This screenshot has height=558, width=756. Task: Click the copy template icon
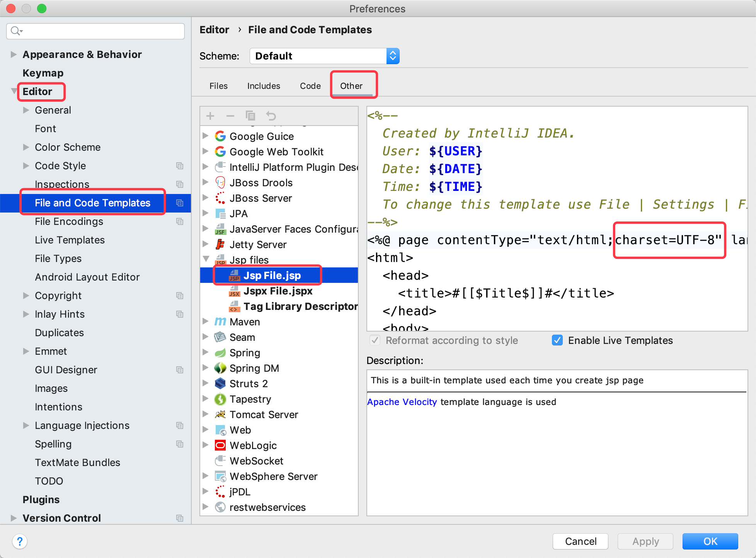pos(250,116)
